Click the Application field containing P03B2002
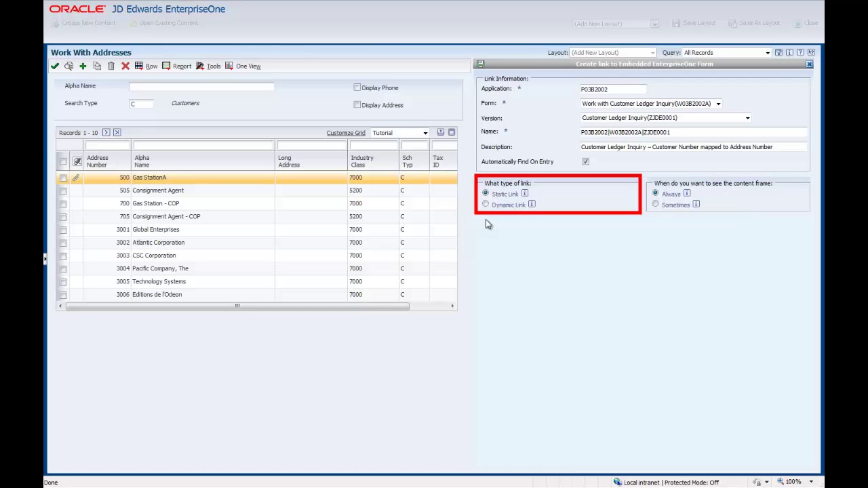 pos(613,89)
